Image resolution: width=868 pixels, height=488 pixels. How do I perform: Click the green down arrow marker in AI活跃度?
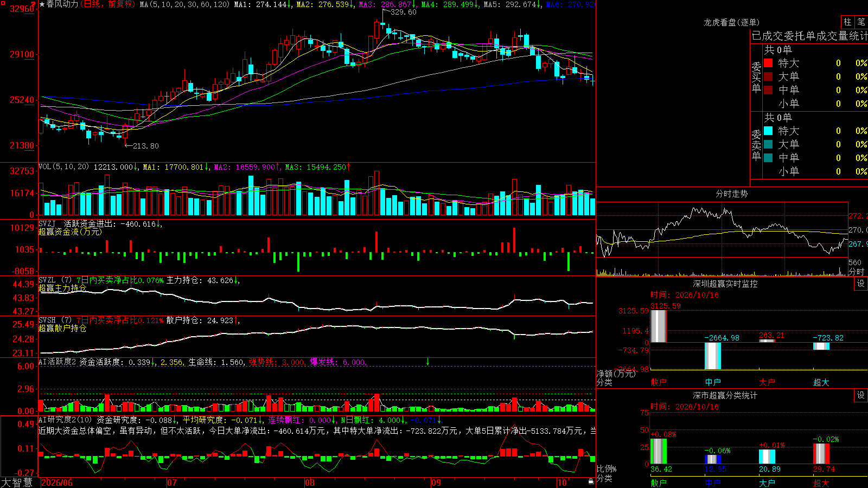[427, 362]
